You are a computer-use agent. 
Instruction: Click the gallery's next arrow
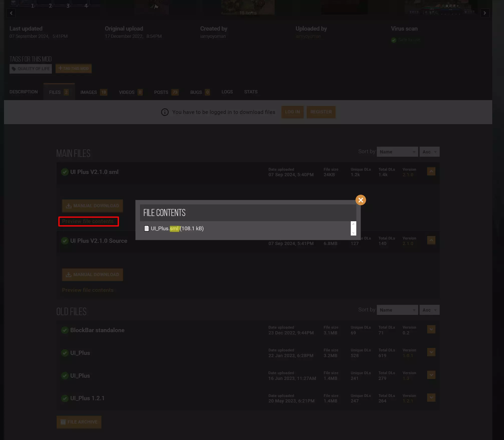pyautogui.click(x=484, y=13)
